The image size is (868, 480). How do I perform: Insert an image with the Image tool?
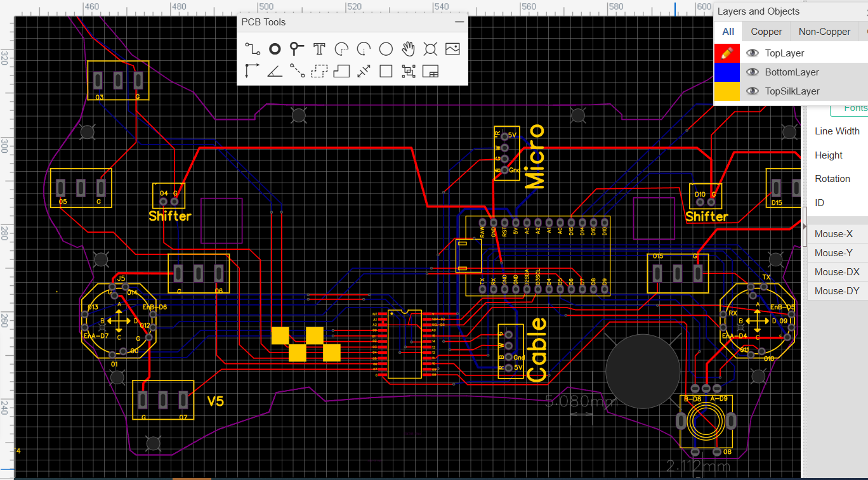tap(452, 49)
